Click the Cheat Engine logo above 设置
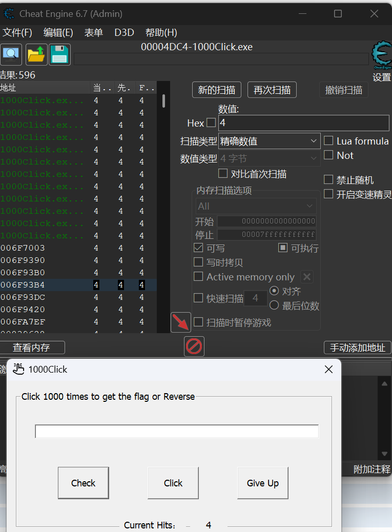 click(x=382, y=55)
